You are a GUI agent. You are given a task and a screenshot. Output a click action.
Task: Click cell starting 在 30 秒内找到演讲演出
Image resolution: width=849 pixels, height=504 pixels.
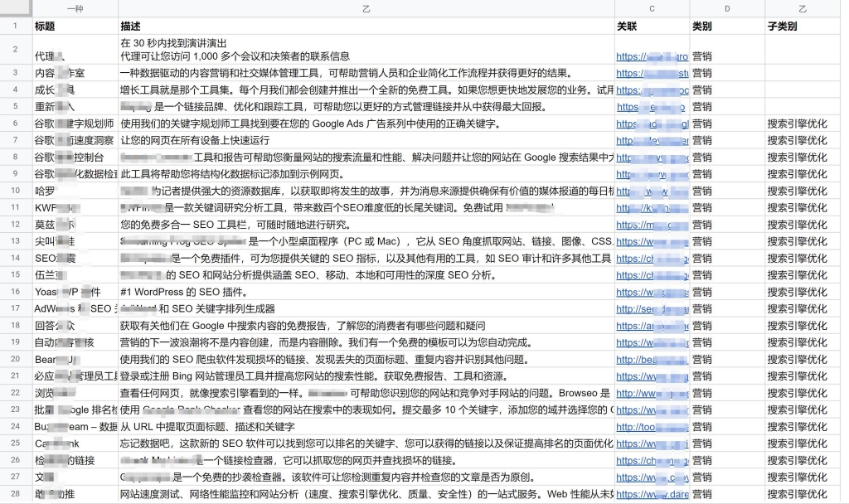pyautogui.click(x=366, y=49)
